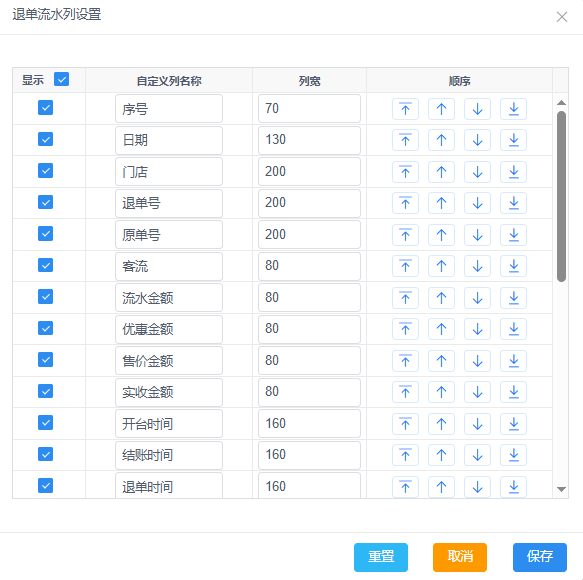The height and width of the screenshot is (580, 583).
Task: Move 实收金额 row up one
Action: point(441,392)
